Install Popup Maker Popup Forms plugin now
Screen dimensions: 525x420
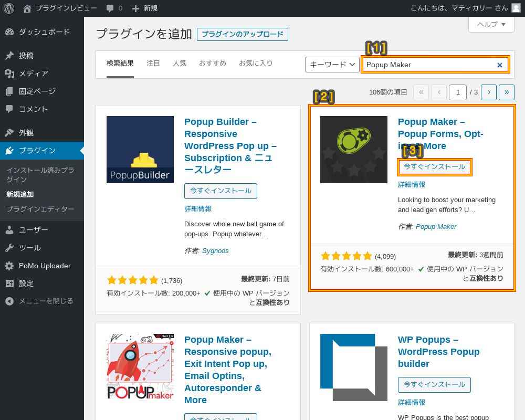click(434, 167)
